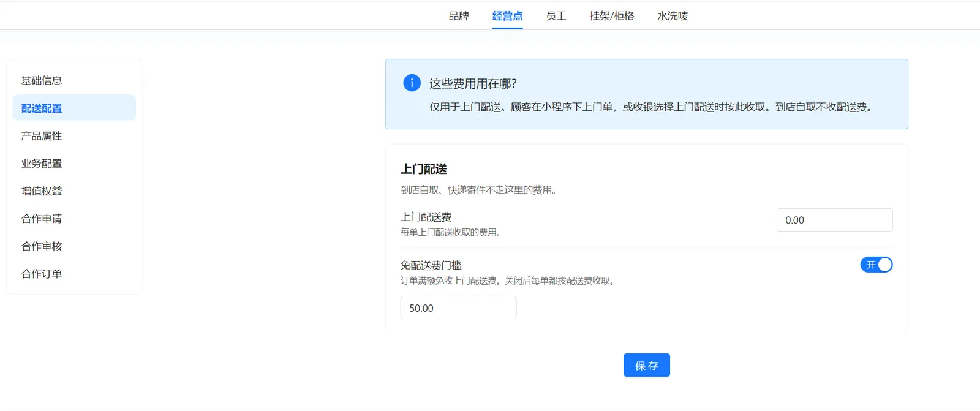This screenshot has width=980, height=411.
Task: Open 合作订单 in the sidebar
Action: coord(74,273)
